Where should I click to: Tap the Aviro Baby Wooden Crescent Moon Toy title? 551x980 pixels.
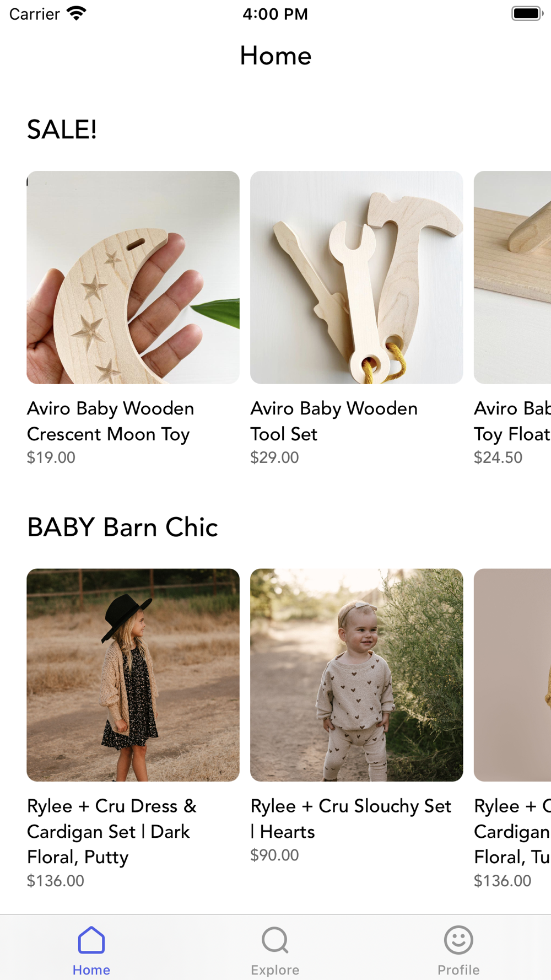(x=111, y=421)
